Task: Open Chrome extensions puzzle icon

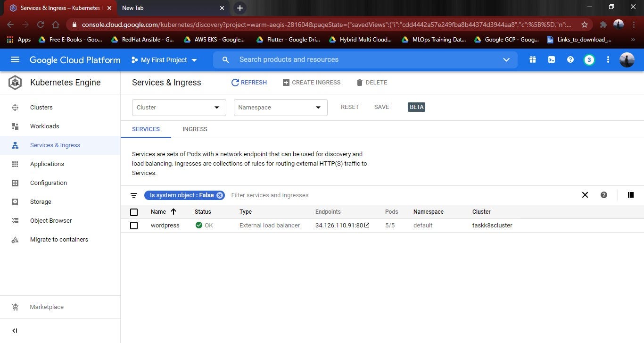Action: (603, 25)
